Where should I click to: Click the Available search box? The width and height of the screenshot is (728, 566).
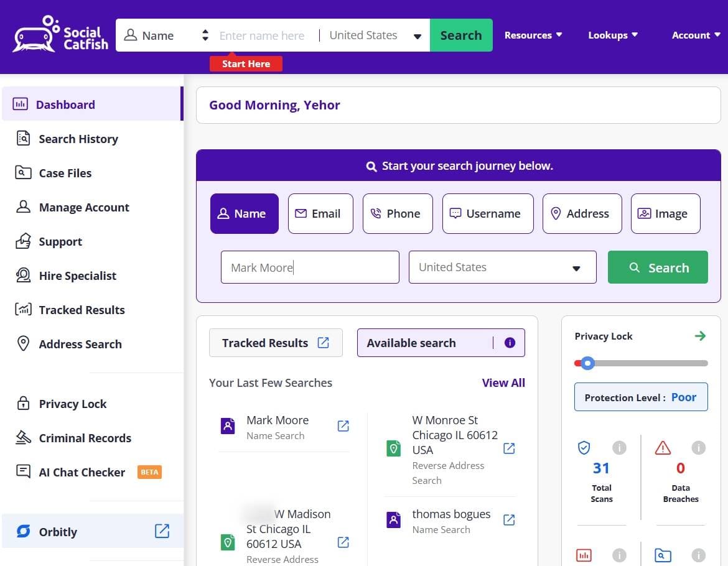[441, 343]
